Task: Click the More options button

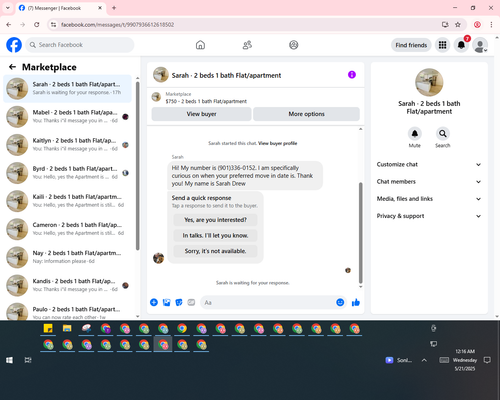Action: (x=306, y=114)
